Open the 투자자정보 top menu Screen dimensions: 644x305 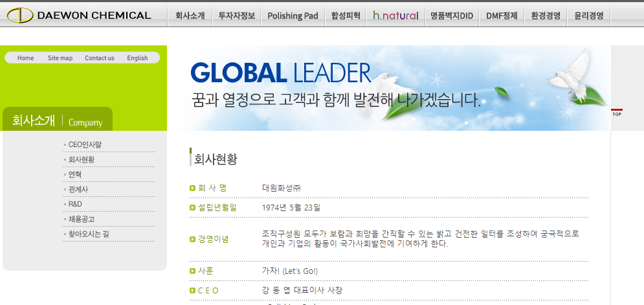(237, 16)
